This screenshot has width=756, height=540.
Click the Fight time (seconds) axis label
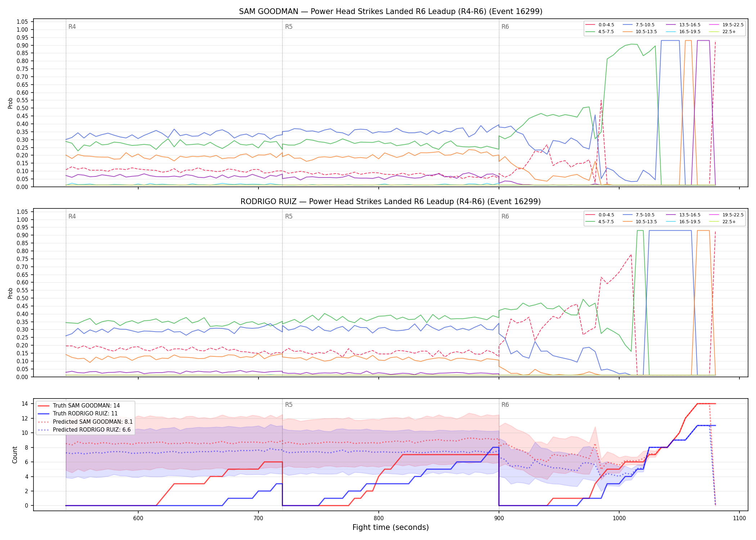tap(391, 527)
